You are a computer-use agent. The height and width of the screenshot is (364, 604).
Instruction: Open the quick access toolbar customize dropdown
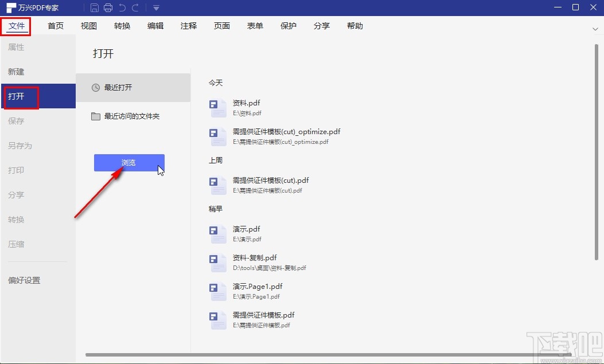155,7
